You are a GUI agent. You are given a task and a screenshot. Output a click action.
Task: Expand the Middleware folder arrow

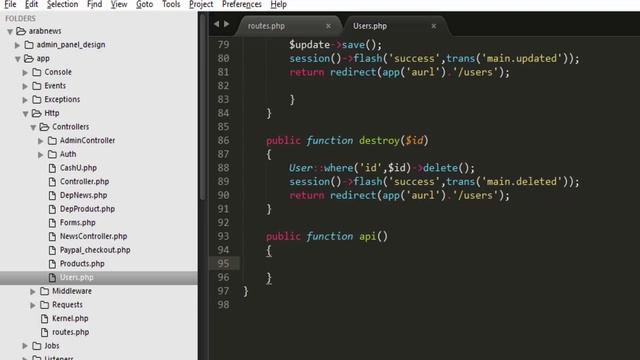33,291
